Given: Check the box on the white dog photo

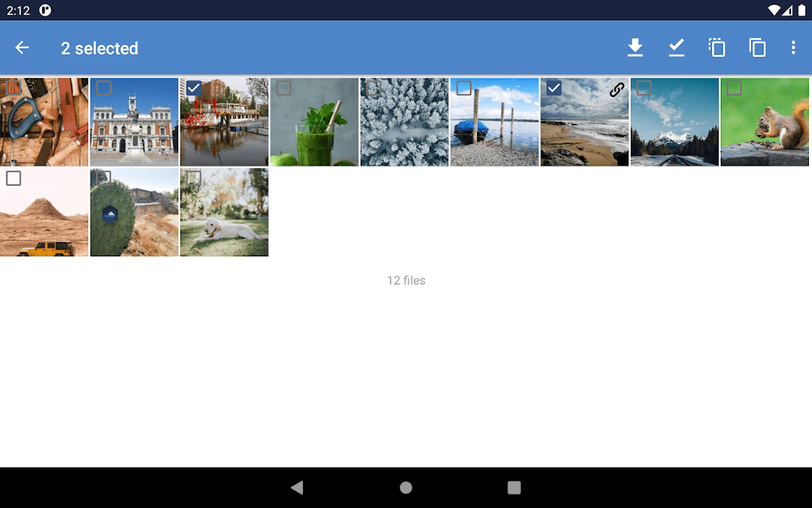Looking at the screenshot, I should click(194, 178).
